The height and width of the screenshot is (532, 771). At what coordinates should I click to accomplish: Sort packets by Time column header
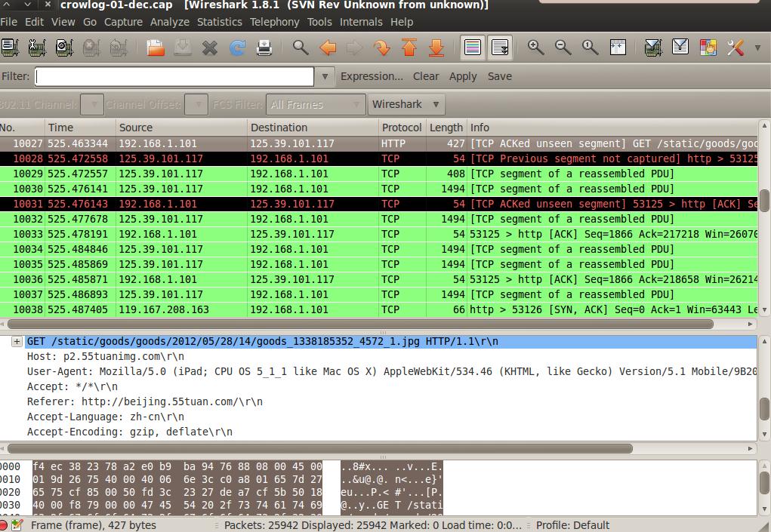click(81, 128)
